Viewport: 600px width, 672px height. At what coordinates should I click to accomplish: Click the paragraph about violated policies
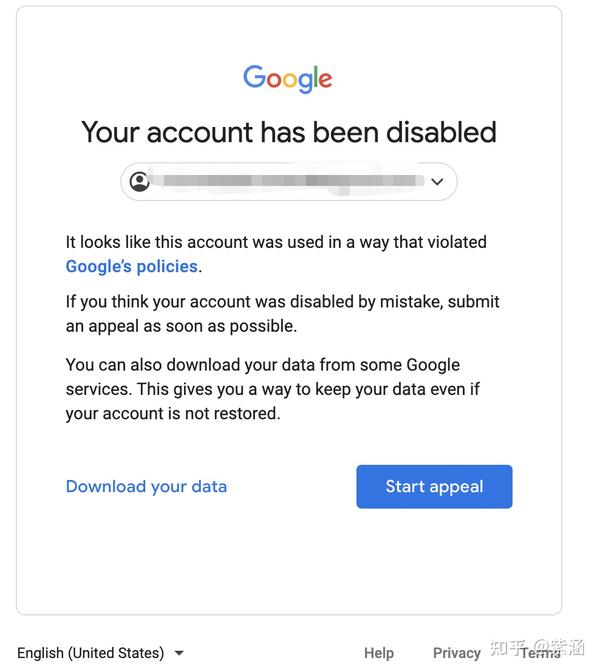tap(276, 242)
